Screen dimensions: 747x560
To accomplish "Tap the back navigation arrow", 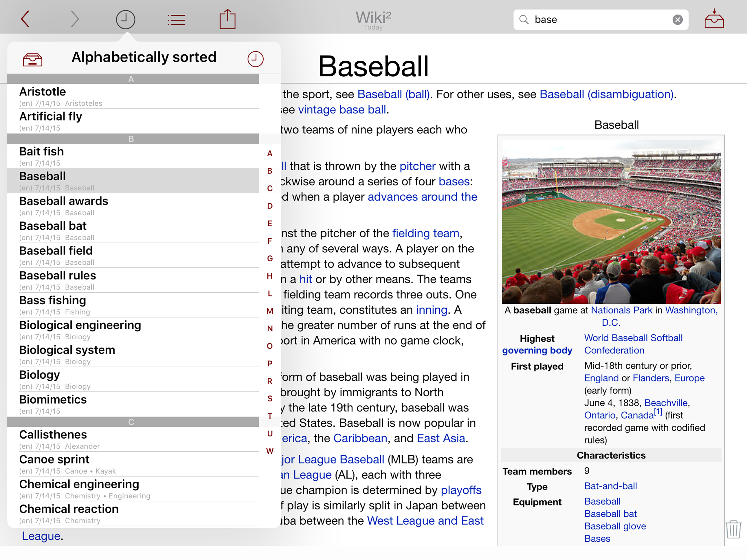I will 25,19.
